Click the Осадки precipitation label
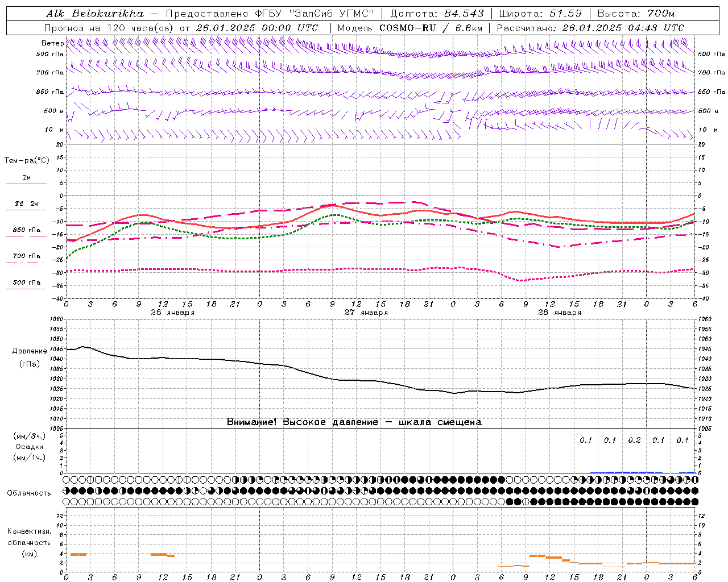728x582 pixels. [x=30, y=447]
